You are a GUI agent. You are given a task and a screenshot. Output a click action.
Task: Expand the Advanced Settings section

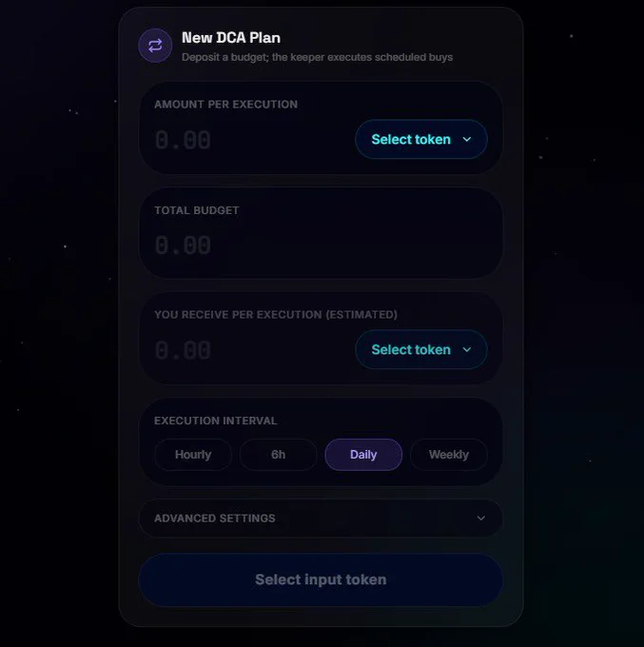(321, 519)
